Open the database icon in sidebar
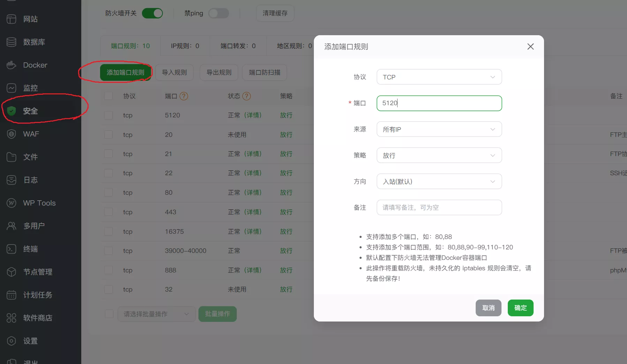Screen dimensions: 627x364 tap(12, 42)
